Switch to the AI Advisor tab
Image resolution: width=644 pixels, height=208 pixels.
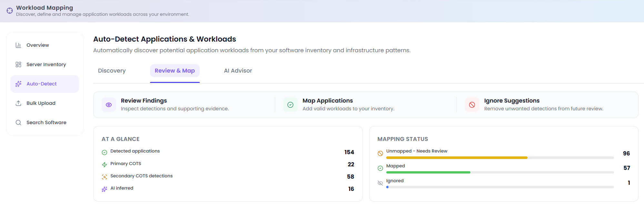(238, 71)
